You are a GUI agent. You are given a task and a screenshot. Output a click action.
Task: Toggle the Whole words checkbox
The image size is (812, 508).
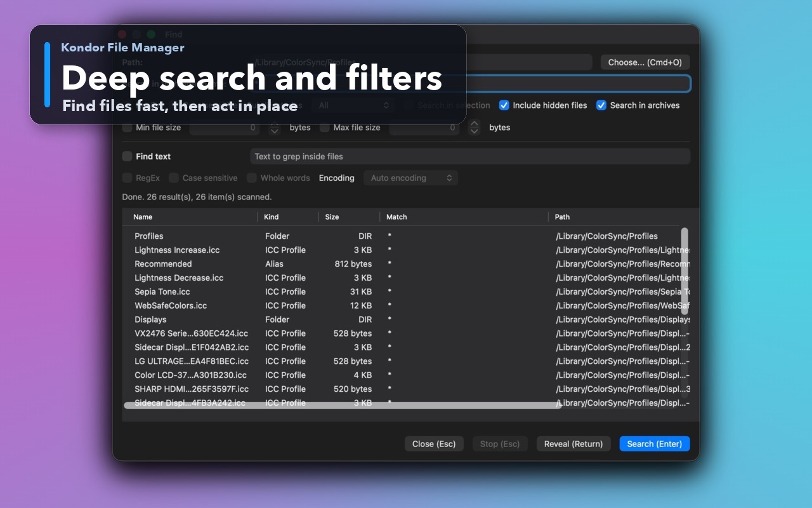coord(252,178)
